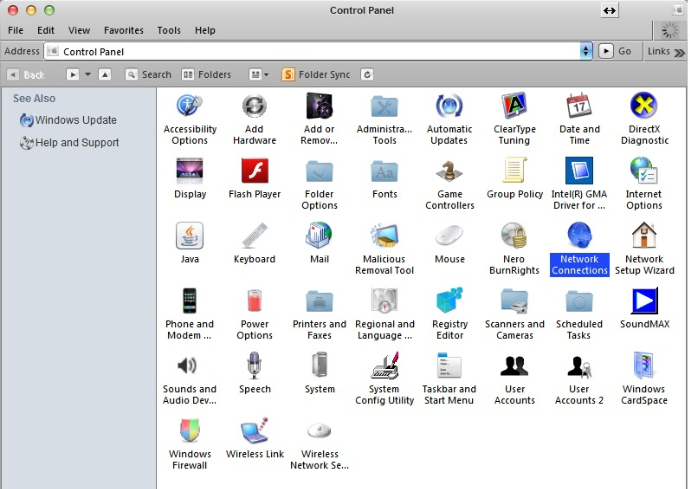The height and width of the screenshot is (489, 690).
Task: Open Nero BurnRights
Action: [514, 249]
